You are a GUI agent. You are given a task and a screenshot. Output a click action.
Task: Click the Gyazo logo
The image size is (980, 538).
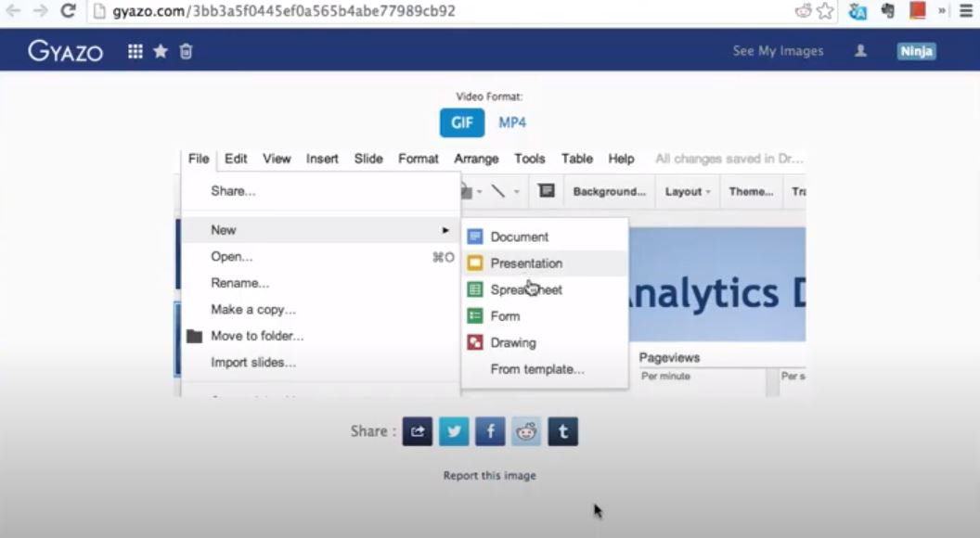(x=65, y=51)
